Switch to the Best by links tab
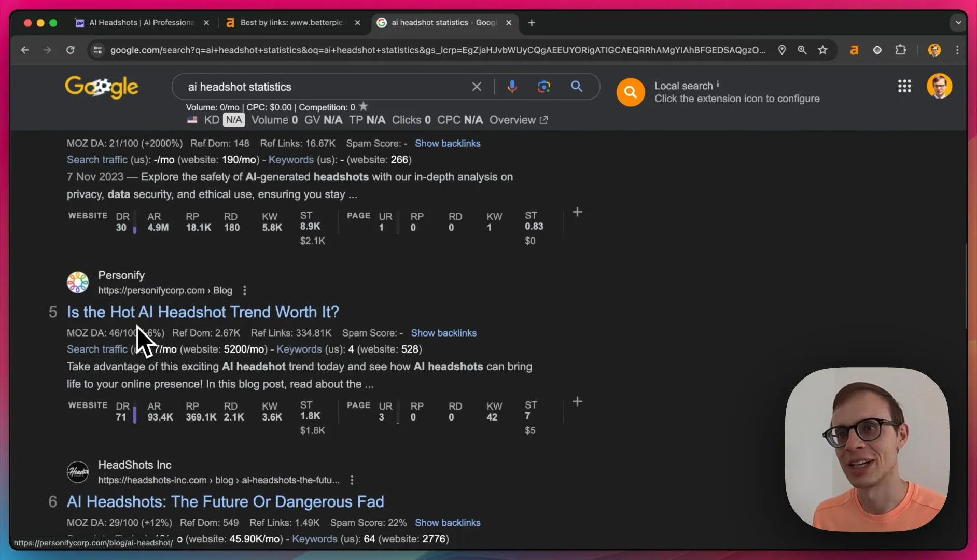The height and width of the screenshot is (560, 977). pyautogui.click(x=293, y=23)
